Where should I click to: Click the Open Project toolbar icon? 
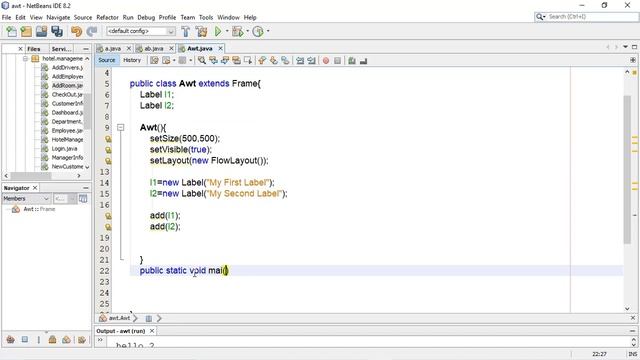coord(41,31)
